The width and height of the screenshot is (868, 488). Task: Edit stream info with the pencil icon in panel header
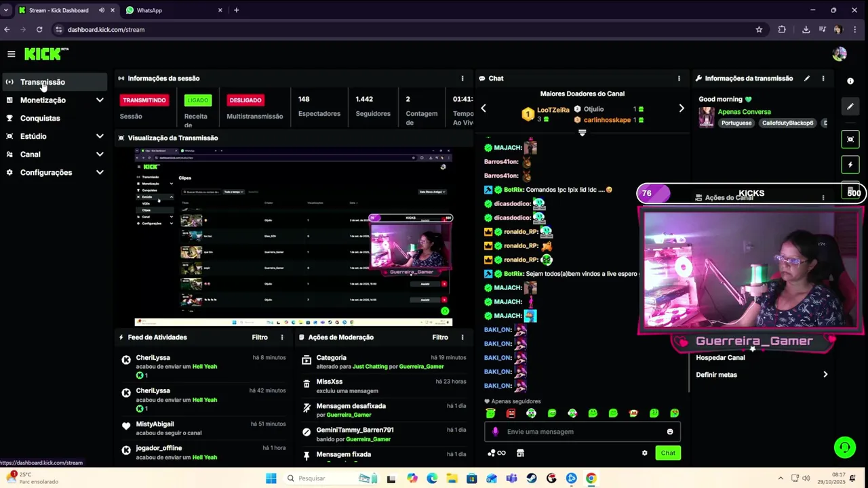pos(807,79)
